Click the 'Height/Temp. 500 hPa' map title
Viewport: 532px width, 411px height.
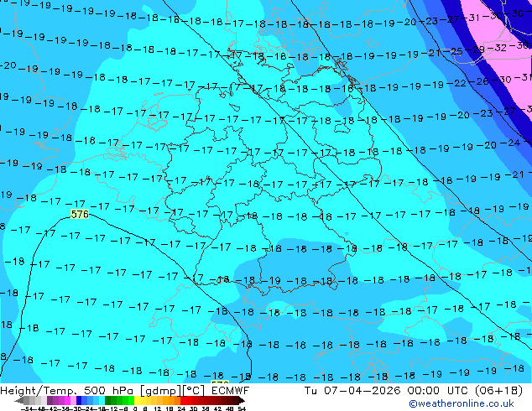coord(68,391)
